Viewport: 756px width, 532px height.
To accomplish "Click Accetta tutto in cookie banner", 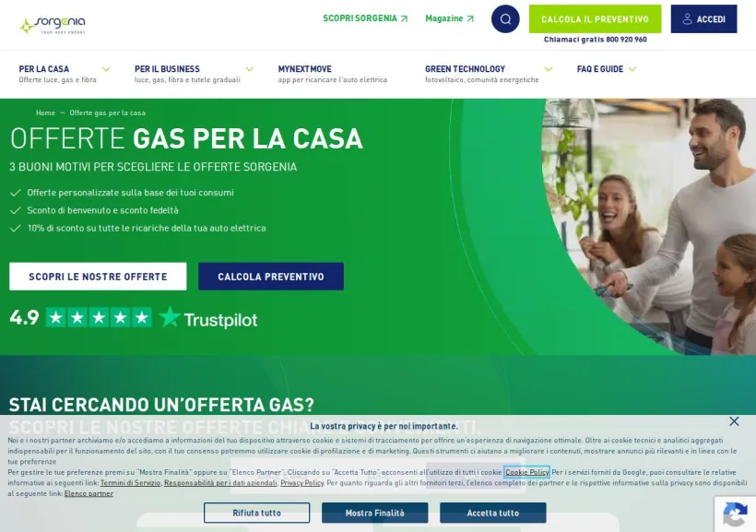I will (492, 513).
